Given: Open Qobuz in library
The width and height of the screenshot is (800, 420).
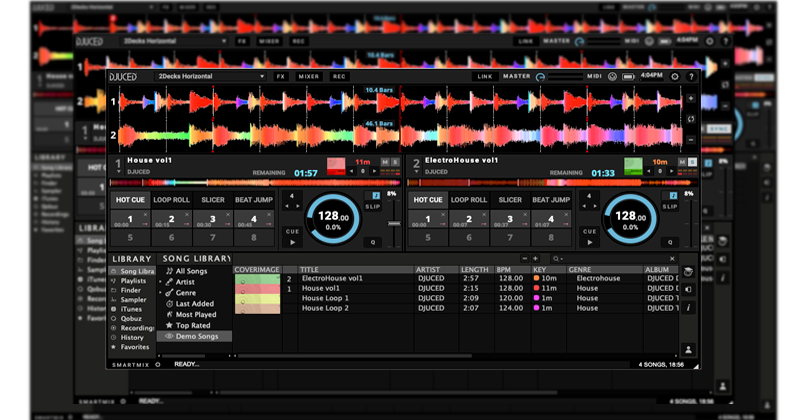Looking at the screenshot, I should (131, 318).
